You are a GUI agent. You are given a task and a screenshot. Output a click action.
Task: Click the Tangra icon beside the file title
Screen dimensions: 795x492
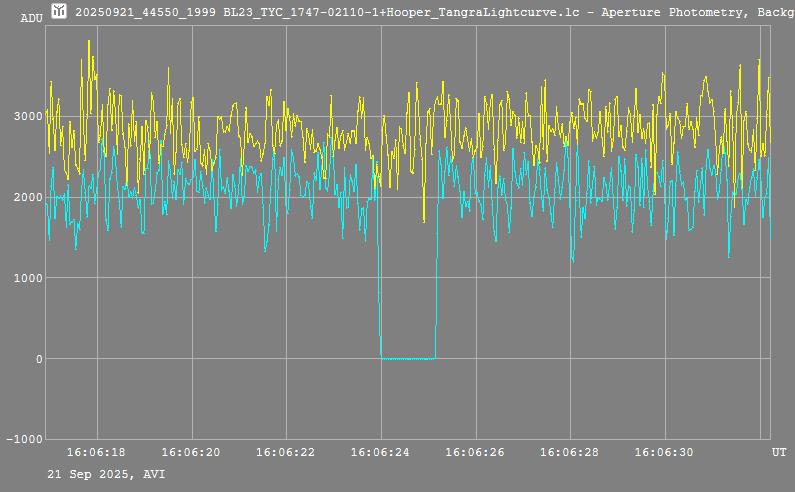(59, 10)
